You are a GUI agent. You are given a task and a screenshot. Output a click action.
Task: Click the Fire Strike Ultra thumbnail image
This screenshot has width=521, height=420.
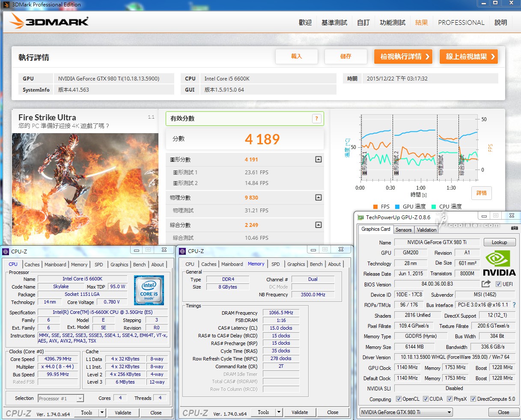(85, 189)
